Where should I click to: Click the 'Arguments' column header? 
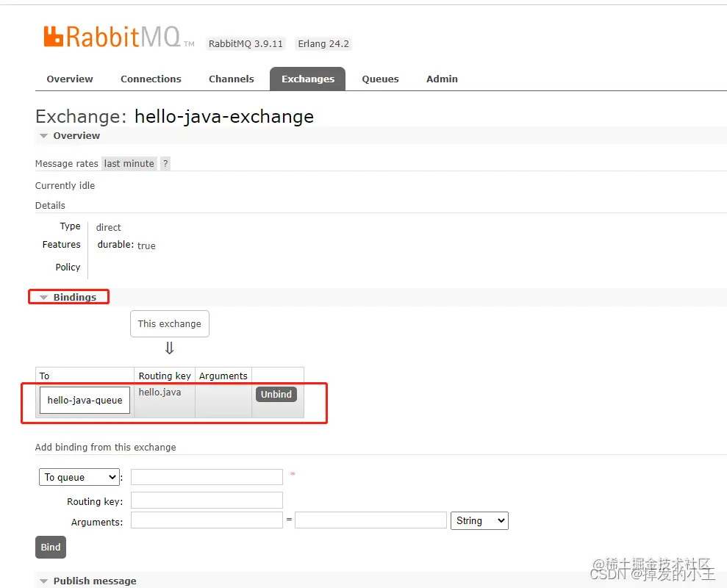[x=223, y=376]
